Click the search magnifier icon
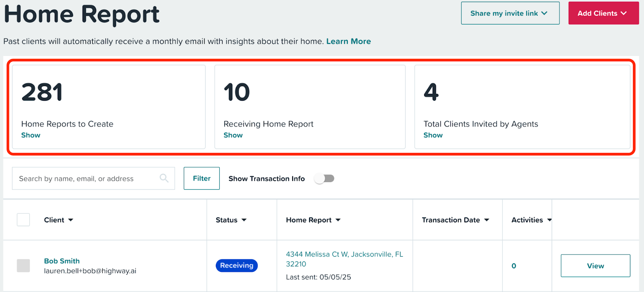 (164, 178)
